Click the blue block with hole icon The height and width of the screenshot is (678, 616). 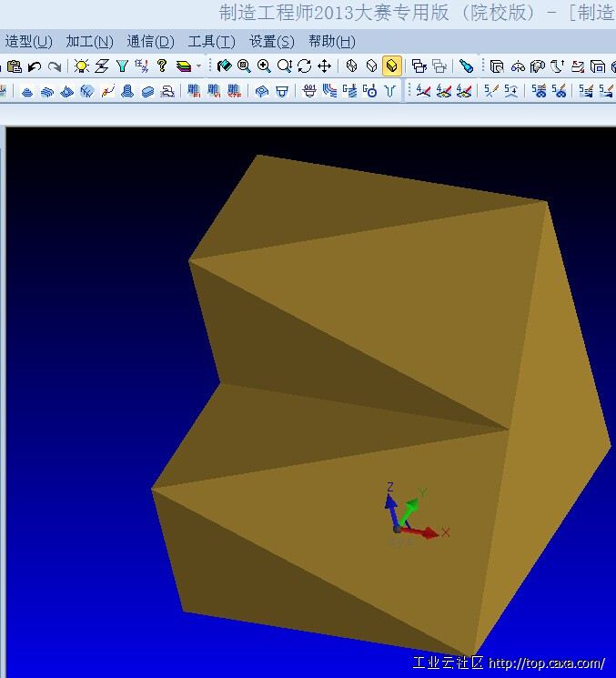[x=262, y=91]
